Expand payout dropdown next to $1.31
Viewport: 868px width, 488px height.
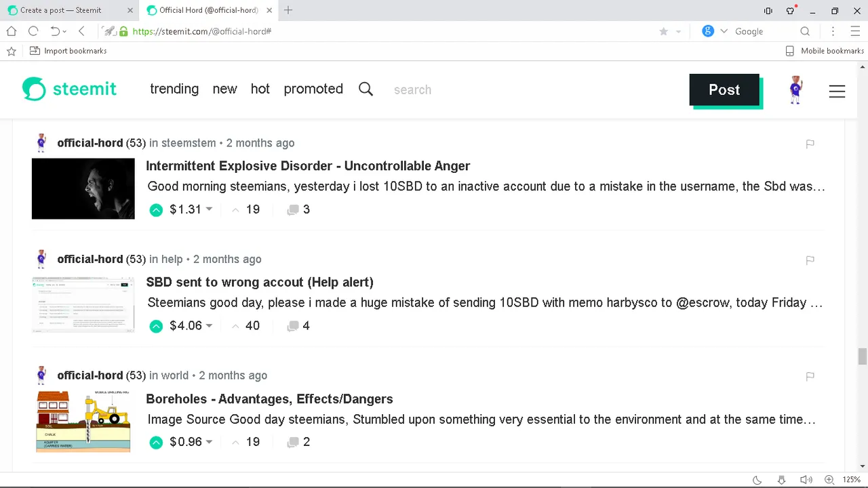click(x=209, y=209)
